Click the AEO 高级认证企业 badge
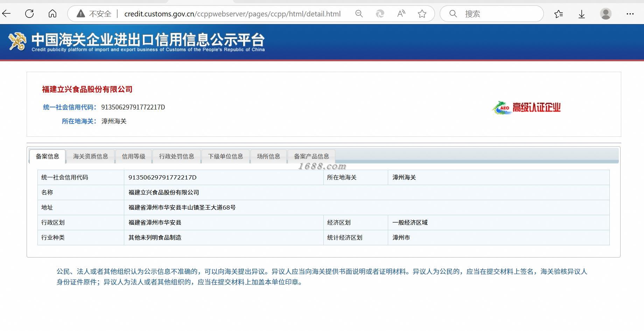The height and width of the screenshot is (331, 644). (x=526, y=107)
